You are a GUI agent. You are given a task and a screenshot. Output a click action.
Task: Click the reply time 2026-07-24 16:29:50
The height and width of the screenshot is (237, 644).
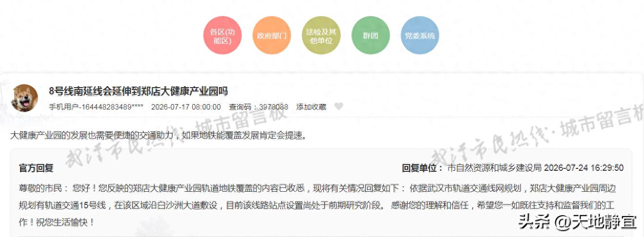point(584,168)
